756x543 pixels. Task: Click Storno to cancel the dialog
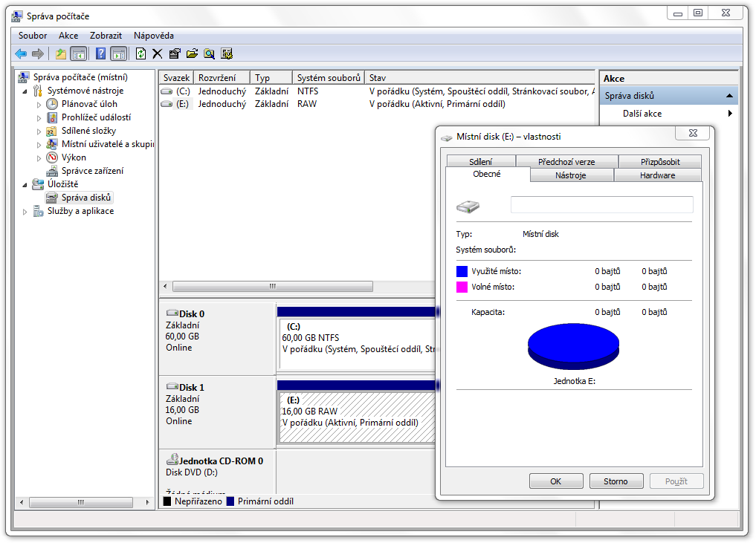tap(616, 481)
